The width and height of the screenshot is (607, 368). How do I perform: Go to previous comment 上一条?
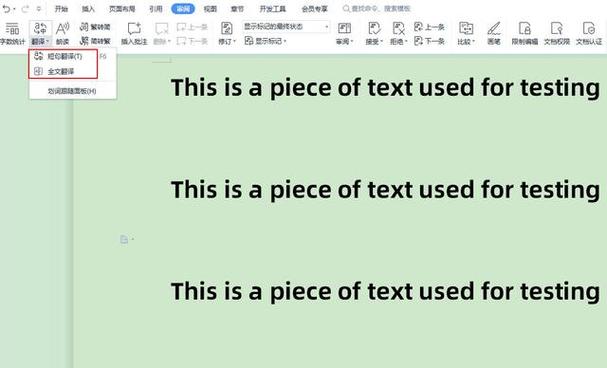192,27
